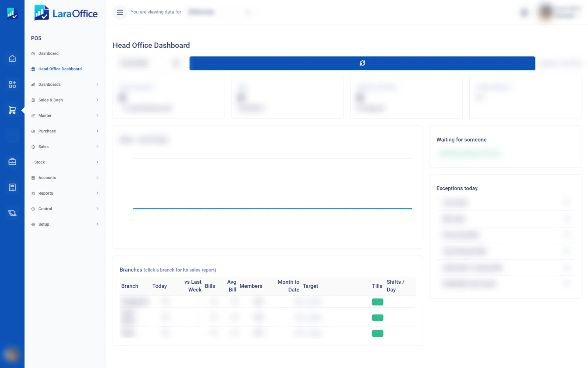
Task: Click the Sales & Cash menu icon
Action: [x=33, y=100]
